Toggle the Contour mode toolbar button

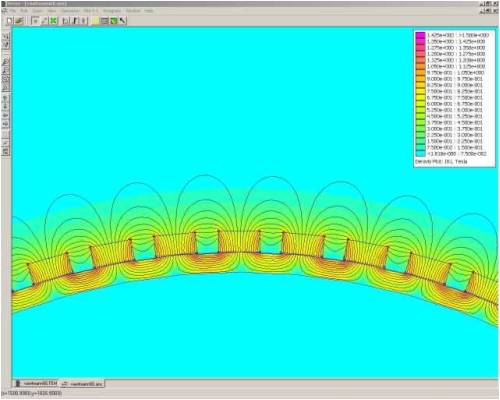[x=44, y=21]
